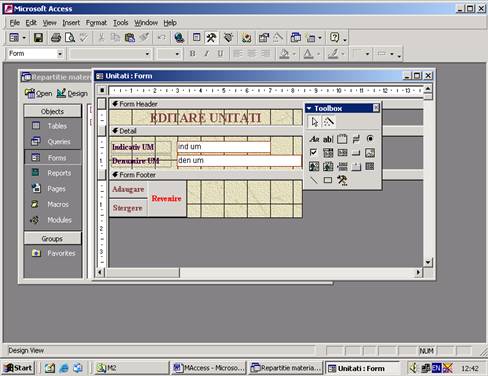
Task: Save the form with the floppy disk icon
Action: click(x=38, y=38)
